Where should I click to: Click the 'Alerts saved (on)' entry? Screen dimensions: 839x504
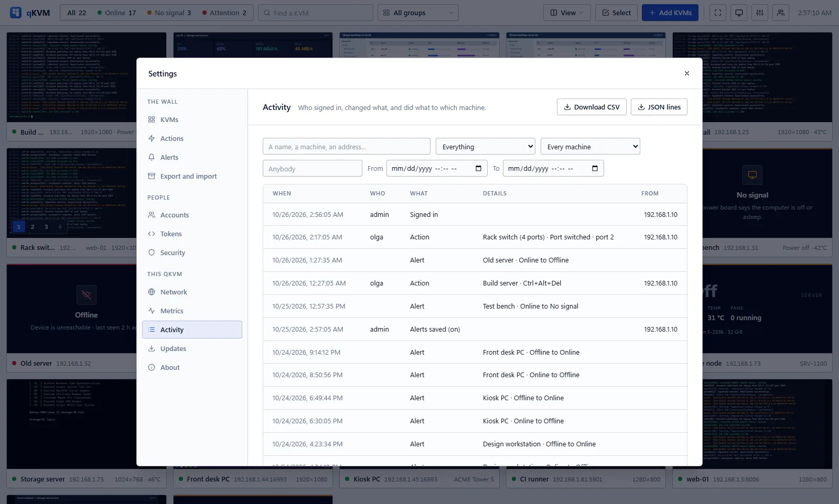(475, 330)
